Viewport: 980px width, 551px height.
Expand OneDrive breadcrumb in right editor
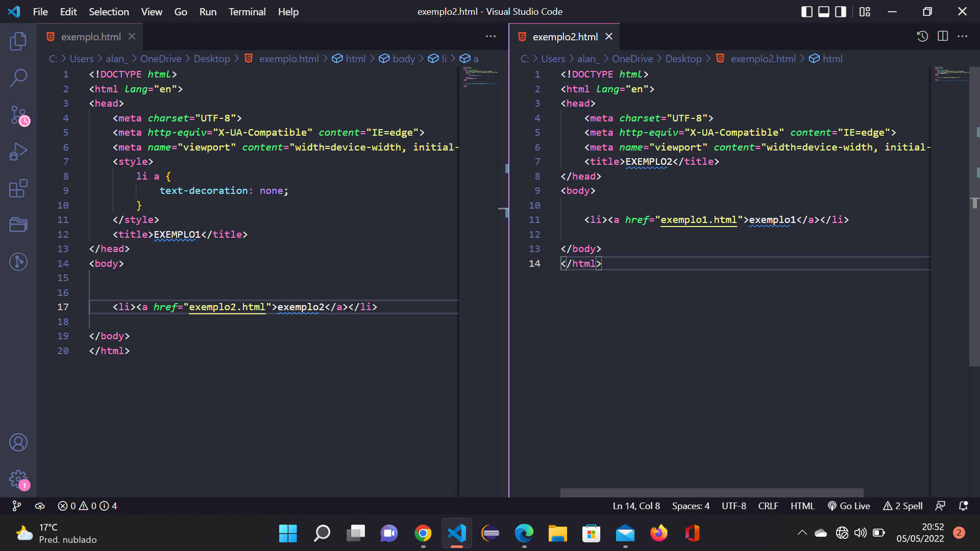coord(632,59)
